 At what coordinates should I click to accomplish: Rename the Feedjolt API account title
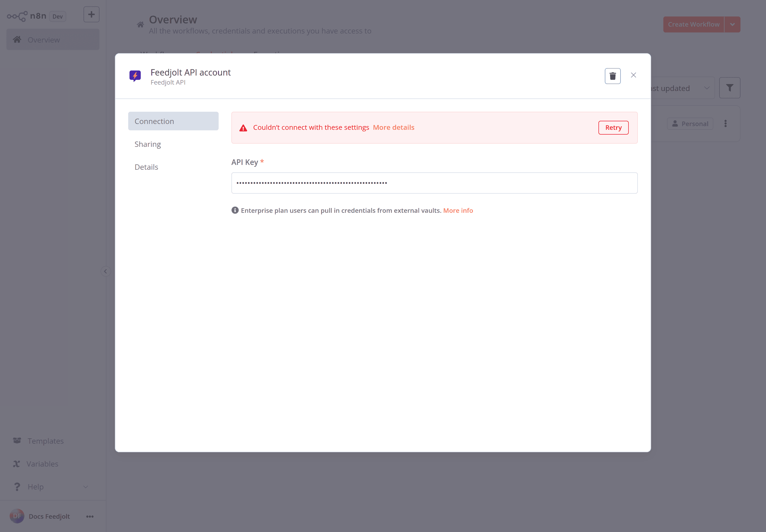click(x=191, y=72)
